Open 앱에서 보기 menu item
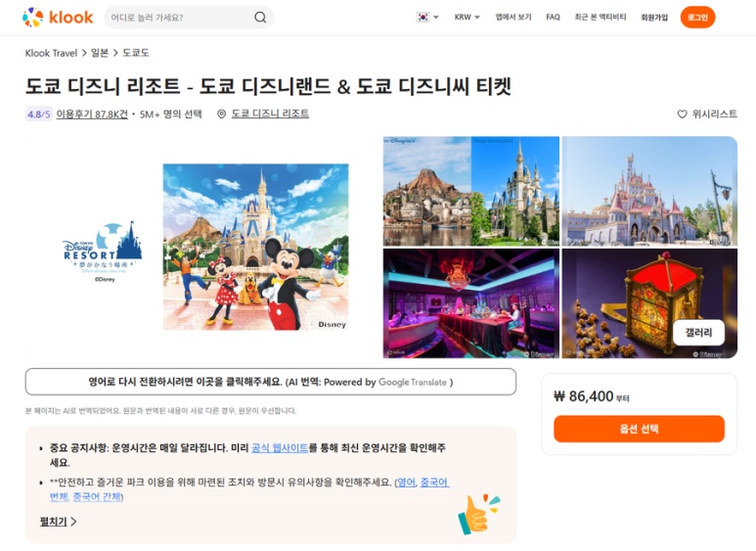The image size is (756, 551). click(x=513, y=18)
